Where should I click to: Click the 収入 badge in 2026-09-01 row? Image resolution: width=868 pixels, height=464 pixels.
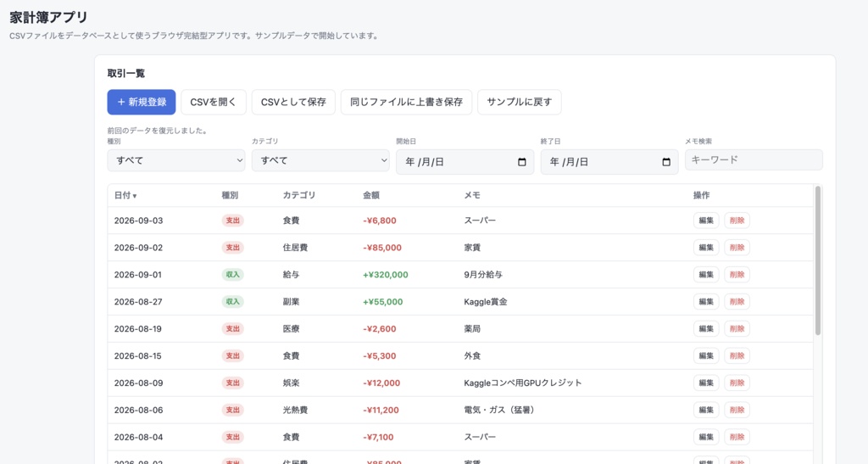[x=232, y=275]
